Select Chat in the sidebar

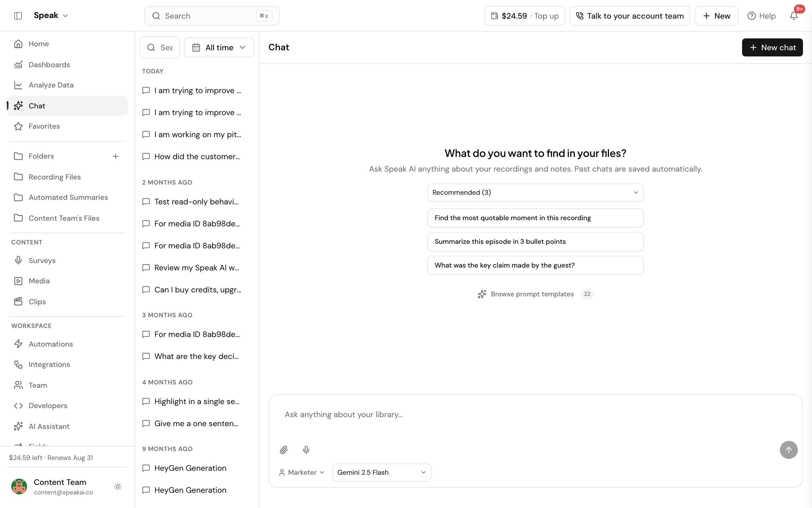coord(67,106)
